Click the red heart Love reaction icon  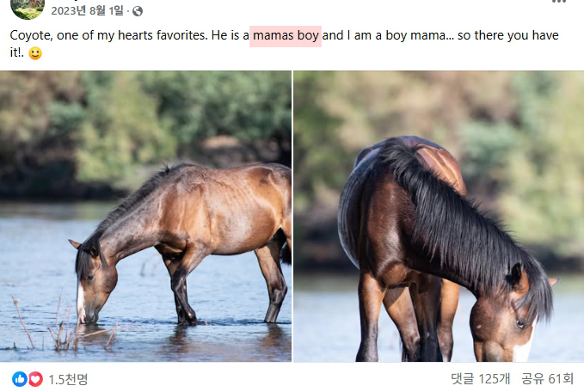click(x=35, y=379)
